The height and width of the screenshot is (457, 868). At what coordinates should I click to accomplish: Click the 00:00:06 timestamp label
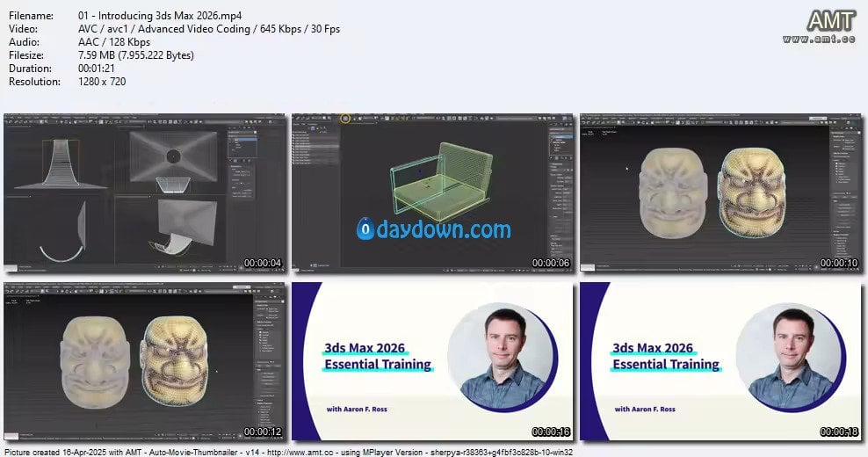551,263
